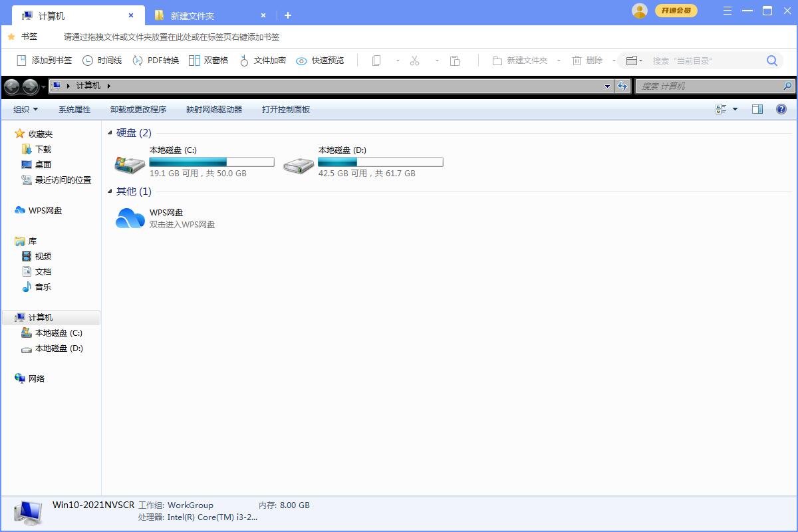Click the 添加到书签 bookmark icon
The width and height of the screenshot is (798, 532).
pos(21,61)
